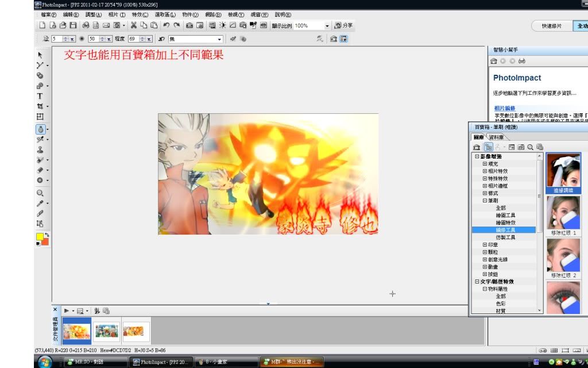The image size is (588, 368).
Task: Select the Text tool in toolbox
Action: 40,96
